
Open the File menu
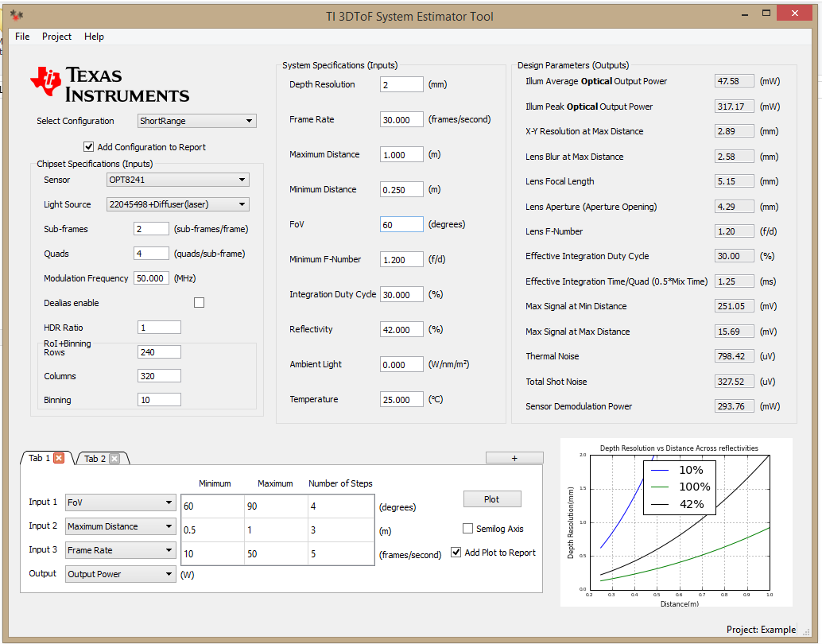(22, 37)
